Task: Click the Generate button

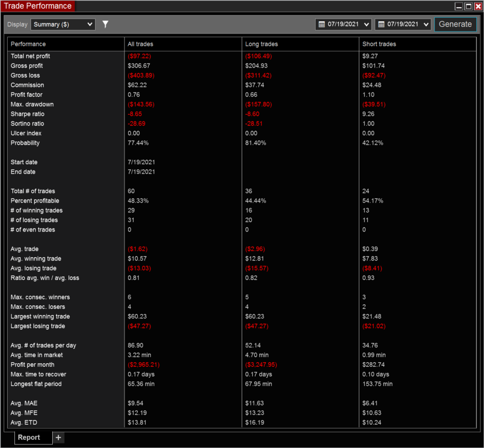Action: (x=455, y=24)
